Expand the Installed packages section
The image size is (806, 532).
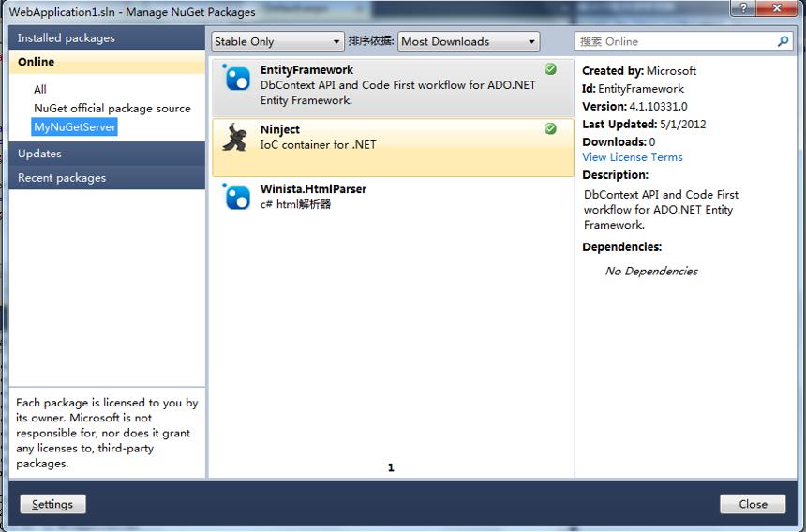107,38
